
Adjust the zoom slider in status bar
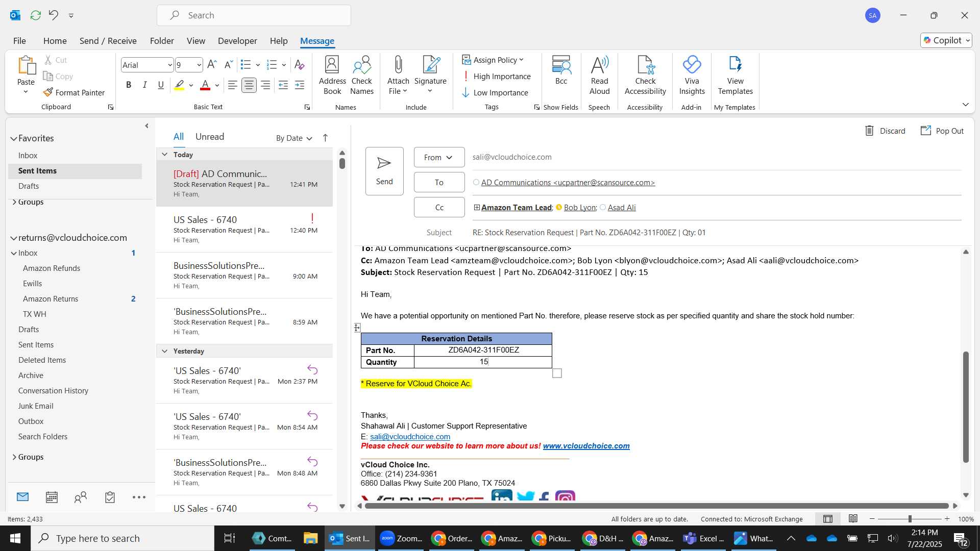[910, 519]
